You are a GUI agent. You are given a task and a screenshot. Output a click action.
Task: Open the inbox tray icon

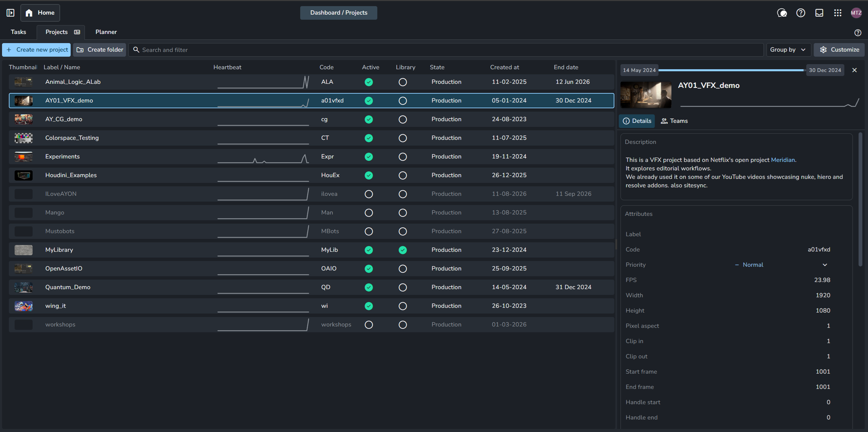click(819, 13)
